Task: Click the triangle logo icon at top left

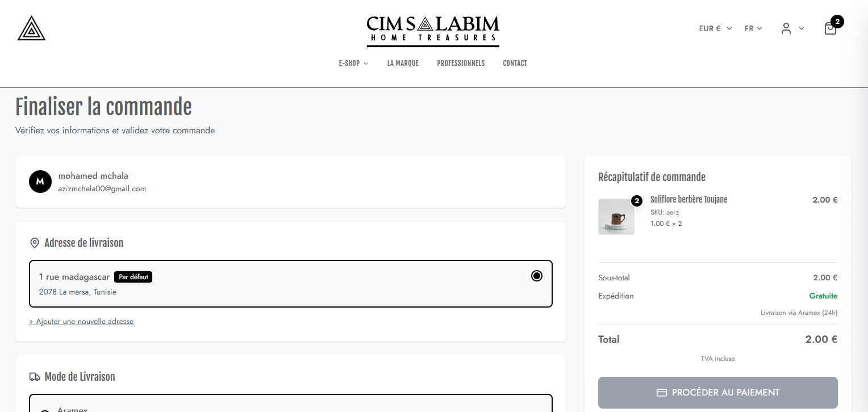Action: tap(31, 28)
